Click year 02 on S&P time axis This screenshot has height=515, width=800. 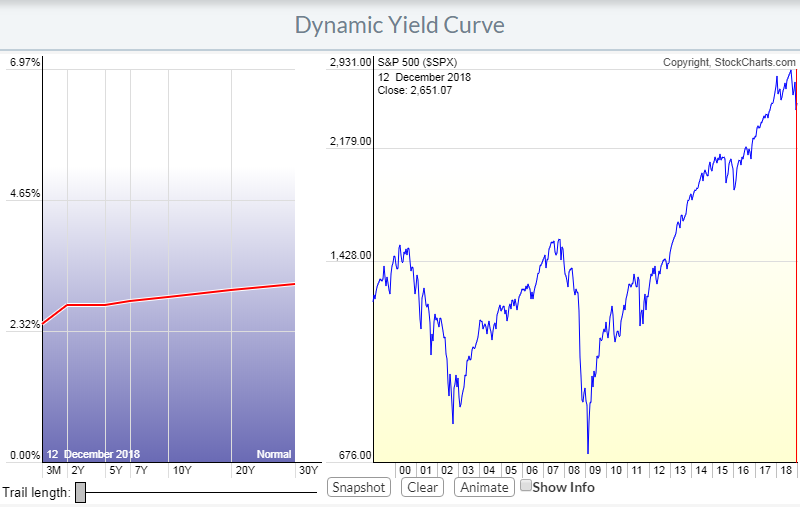[447, 470]
